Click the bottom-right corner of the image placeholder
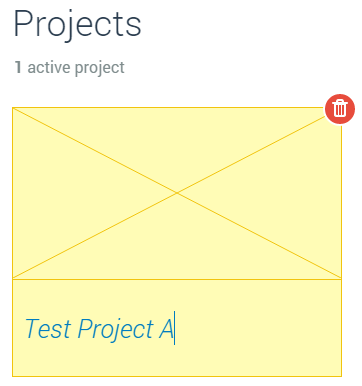Image resolution: width=362 pixels, height=386 pixels. click(x=341, y=278)
